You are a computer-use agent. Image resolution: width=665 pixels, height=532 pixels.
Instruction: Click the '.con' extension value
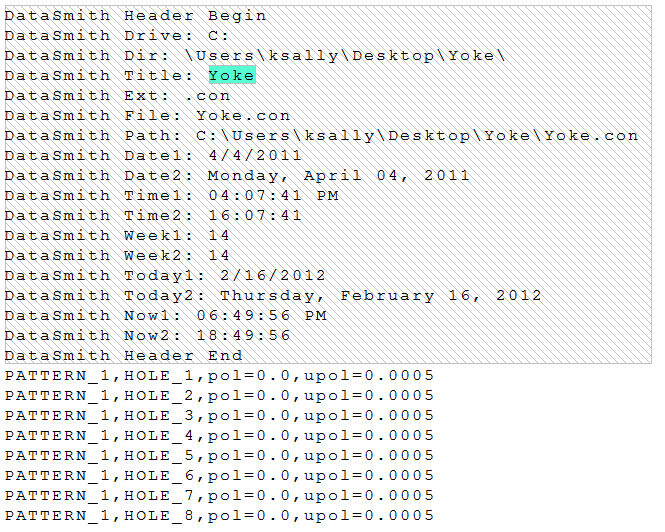[207, 95]
